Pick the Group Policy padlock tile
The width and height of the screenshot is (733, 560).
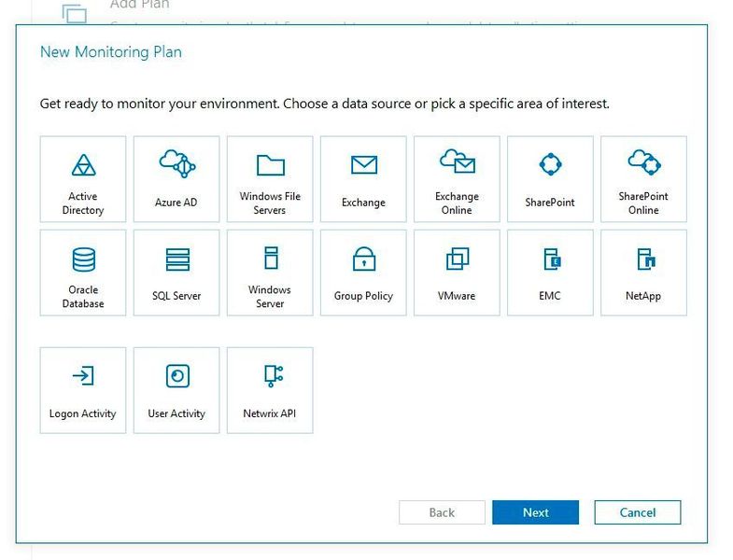(x=363, y=273)
